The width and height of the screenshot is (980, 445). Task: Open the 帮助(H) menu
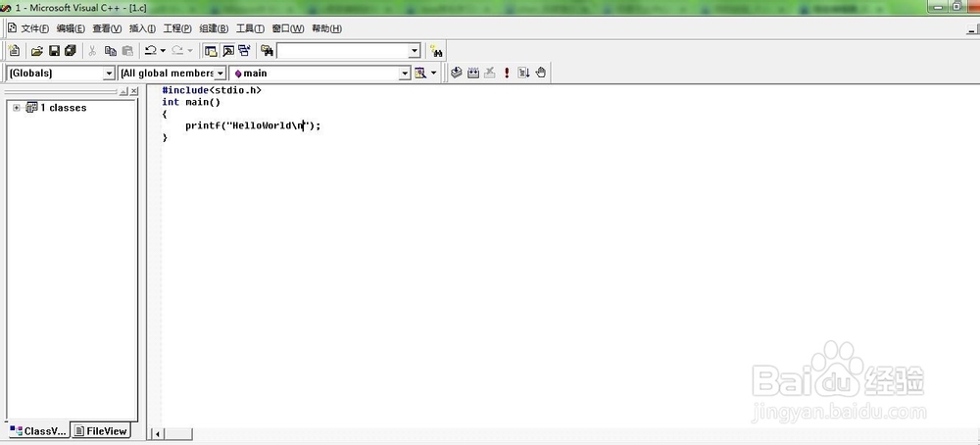(327, 28)
